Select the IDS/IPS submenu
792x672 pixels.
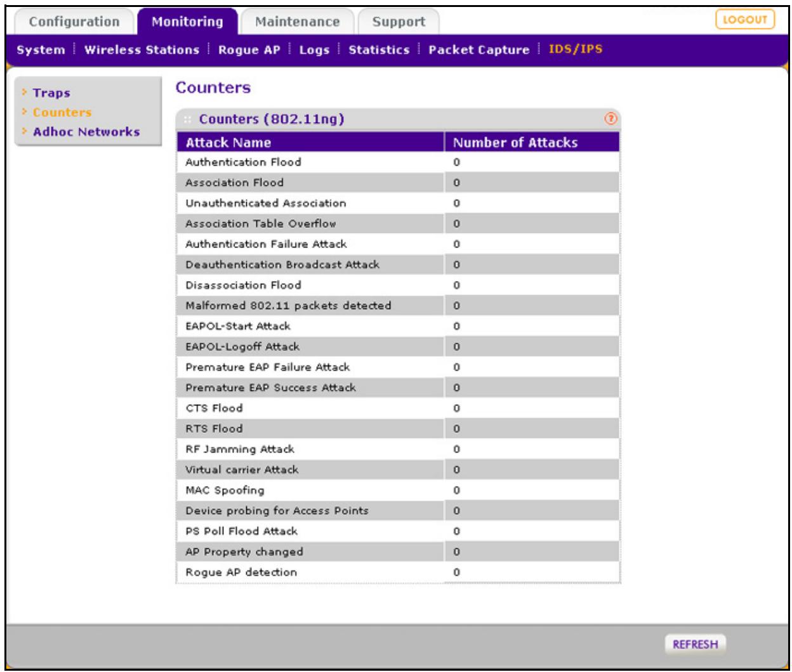(x=575, y=49)
